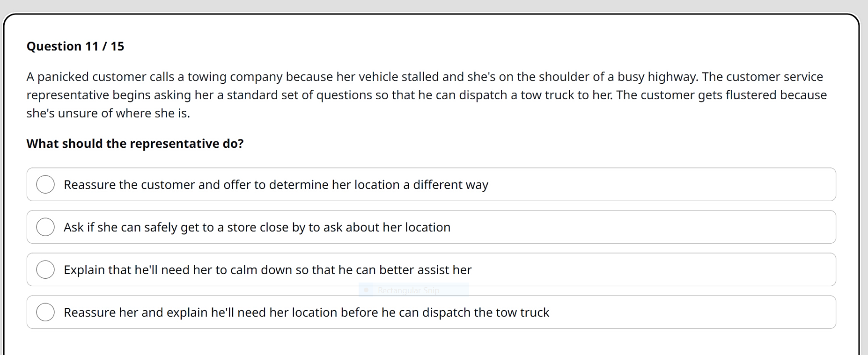The height and width of the screenshot is (355, 868).
Task: Click the bolded 'What should the representative do?' text
Action: pos(135,143)
